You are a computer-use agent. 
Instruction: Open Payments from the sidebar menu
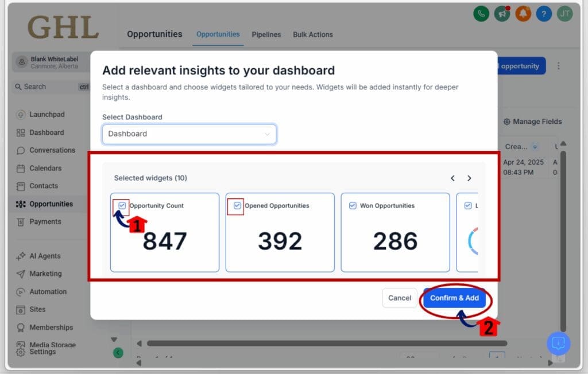[45, 222]
